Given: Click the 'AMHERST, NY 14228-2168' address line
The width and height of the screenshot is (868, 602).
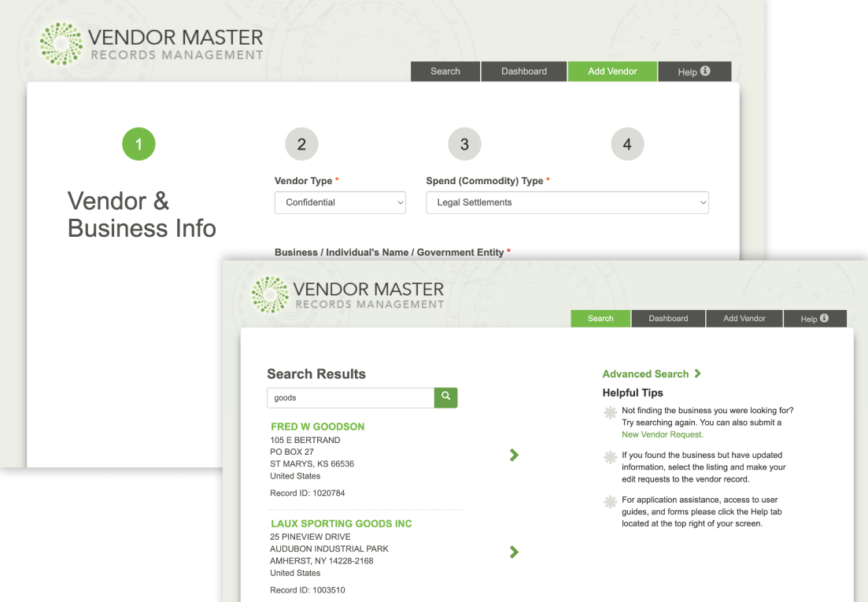Looking at the screenshot, I should pos(322,561).
